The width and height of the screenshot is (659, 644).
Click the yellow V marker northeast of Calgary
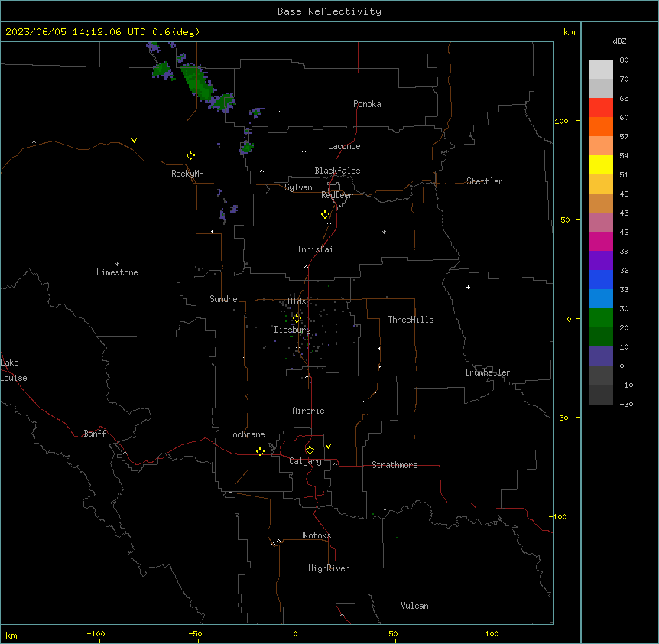pos(328,447)
